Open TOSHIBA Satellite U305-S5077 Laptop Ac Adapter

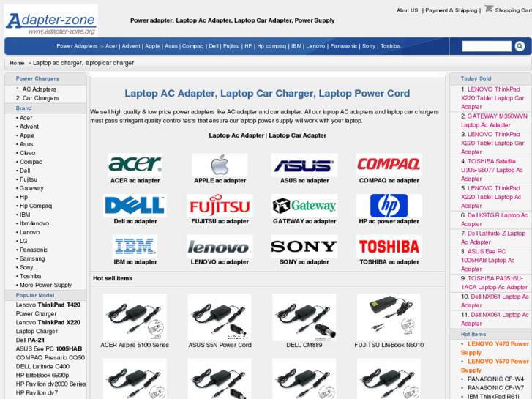click(x=492, y=170)
